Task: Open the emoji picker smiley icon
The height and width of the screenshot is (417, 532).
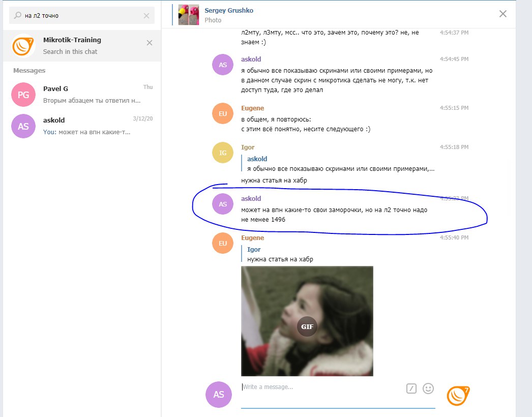Action: click(x=428, y=389)
